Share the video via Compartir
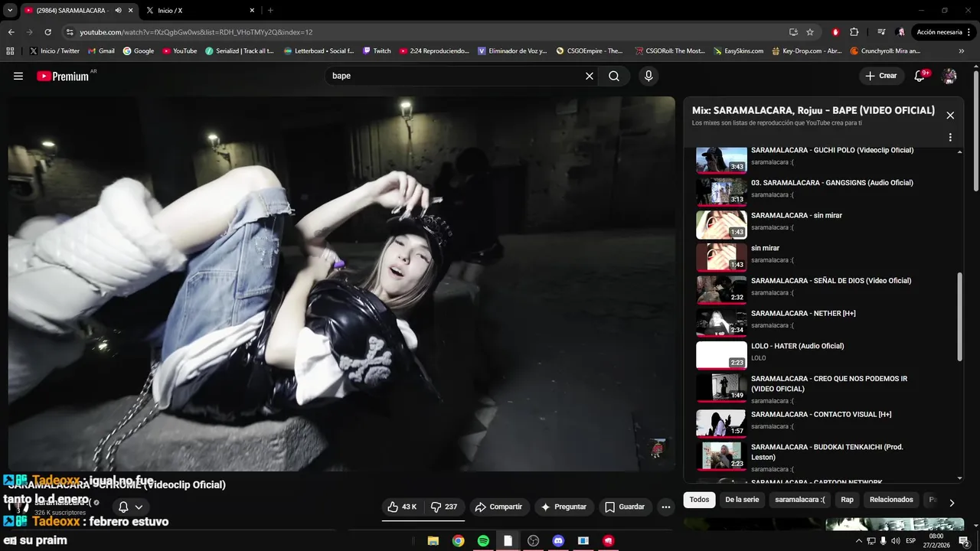This screenshot has height=551, width=980. coord(498,507)
